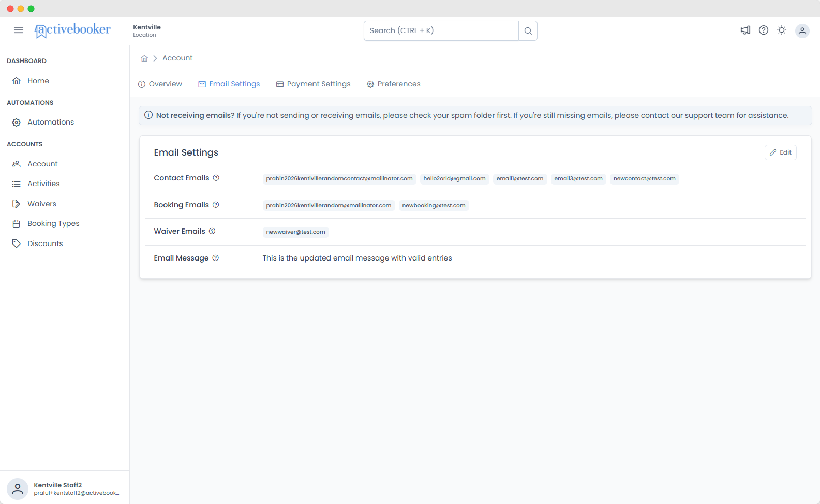Open the user profile avatar menu
This screenshot has height=504, width=820.
click(x=802, y=30)
